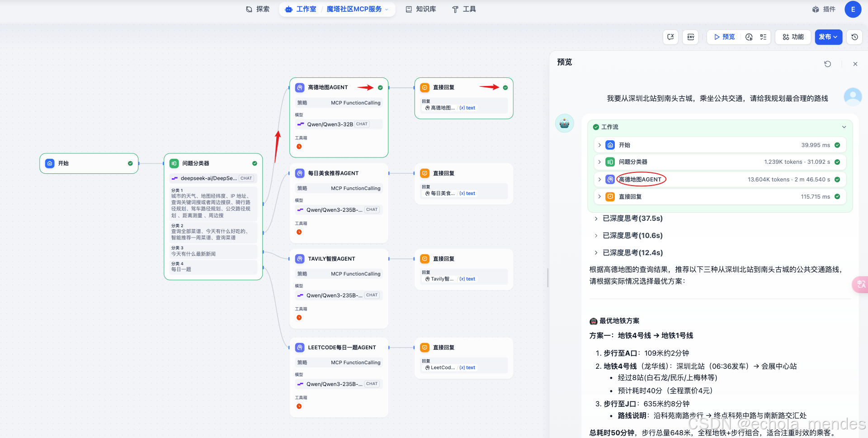Expand the 高德地图AGENT row in workflow log
The image size is (868, 438).
coord(599,180)
